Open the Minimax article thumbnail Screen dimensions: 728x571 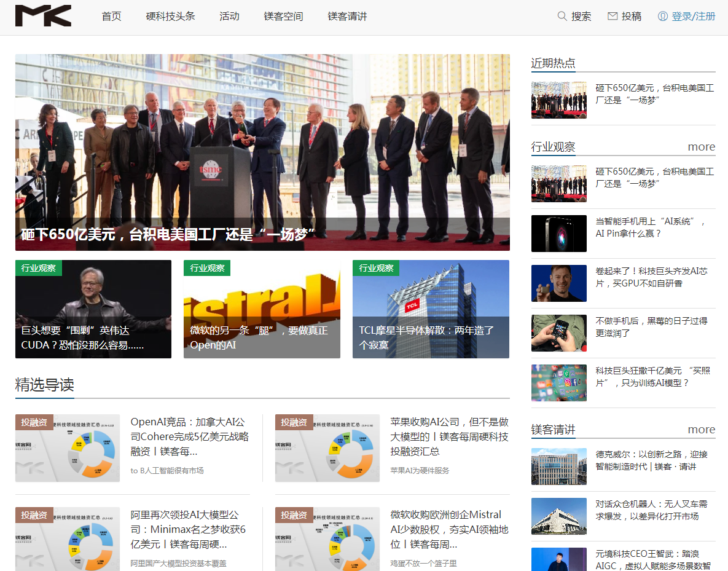pyautogui.click(x=68, y=539)
